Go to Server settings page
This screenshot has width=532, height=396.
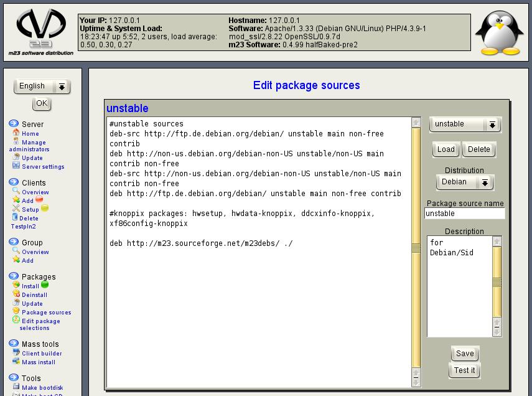tap(43, 167)
